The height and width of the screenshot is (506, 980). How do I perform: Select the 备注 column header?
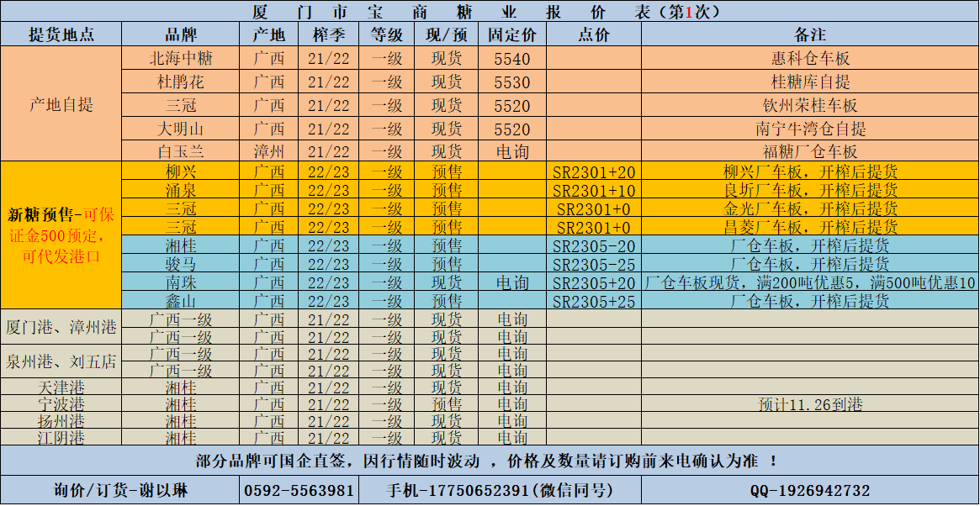point(810,34)
